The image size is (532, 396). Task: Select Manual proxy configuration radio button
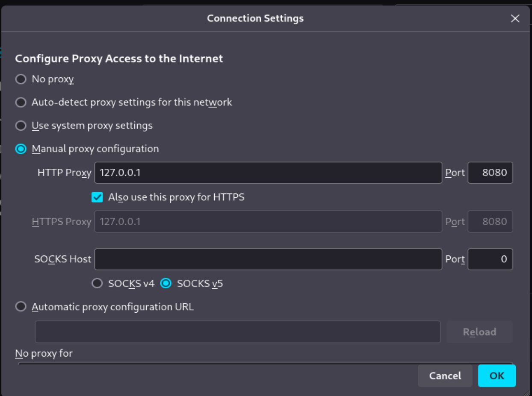pos(21,149)
